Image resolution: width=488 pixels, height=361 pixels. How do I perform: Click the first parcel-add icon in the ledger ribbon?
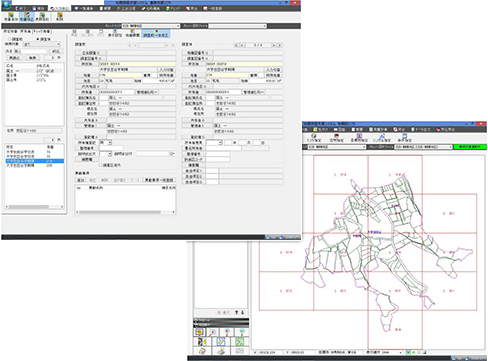point(11,17)
